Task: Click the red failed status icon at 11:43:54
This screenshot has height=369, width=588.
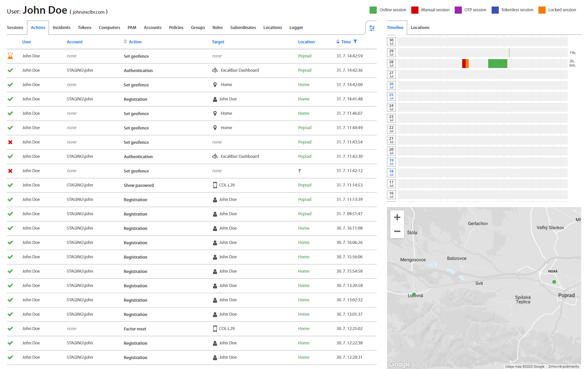Action: tap(10, 142)
